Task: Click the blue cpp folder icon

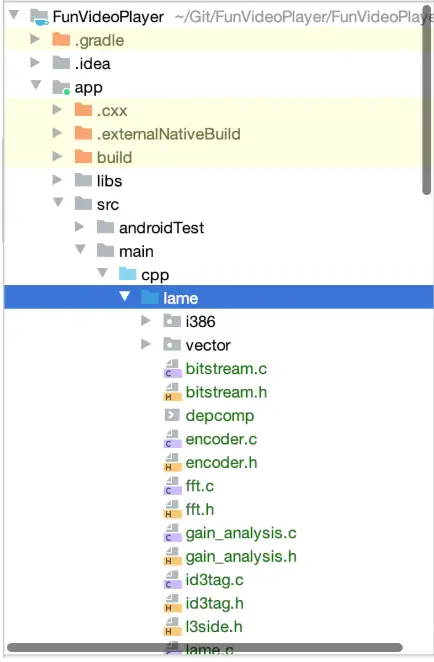Action: point(127,274)
